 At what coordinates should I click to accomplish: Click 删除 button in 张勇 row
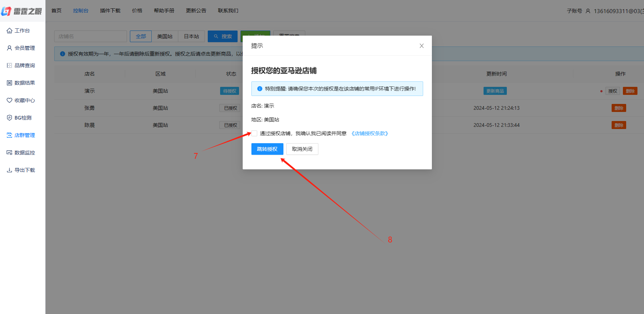[x=619, y=108]
